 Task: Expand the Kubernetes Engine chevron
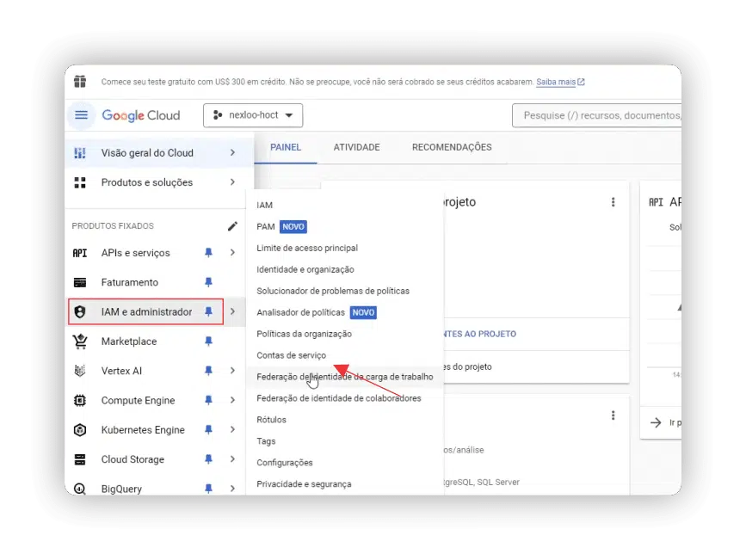232,429
